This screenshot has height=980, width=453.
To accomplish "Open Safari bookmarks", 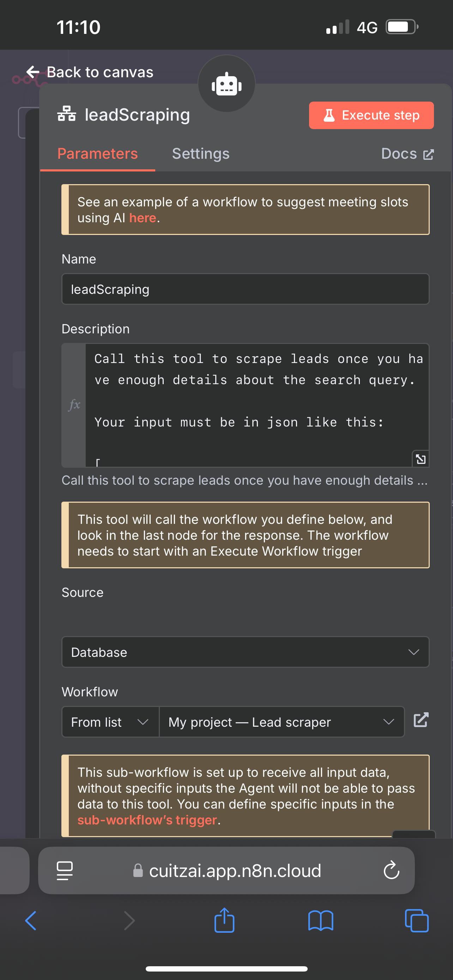I will pyautogui.click(x=321, y=921).
